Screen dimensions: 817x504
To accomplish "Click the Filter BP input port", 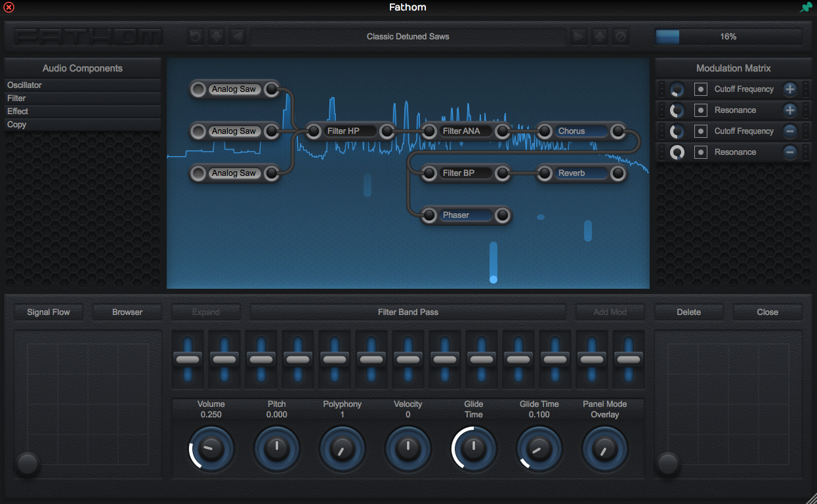I will click(429, 173).
